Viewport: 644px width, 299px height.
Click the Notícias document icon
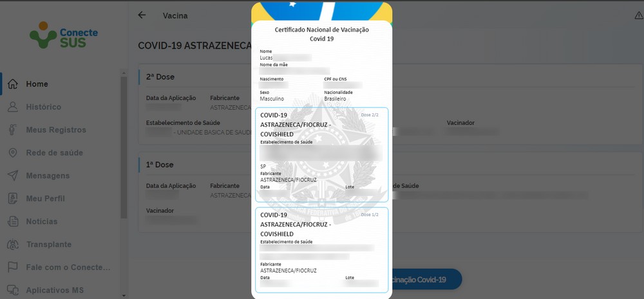pos(13,221)
